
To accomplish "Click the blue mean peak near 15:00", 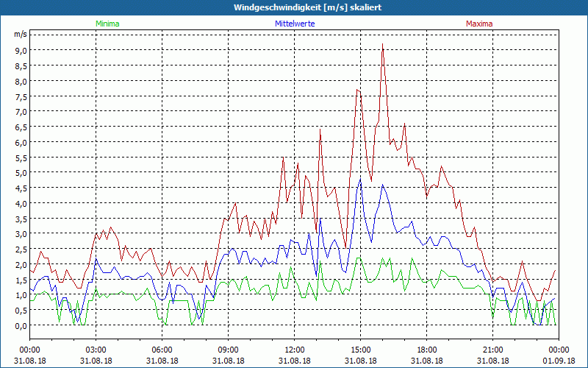I will (360, 180).
